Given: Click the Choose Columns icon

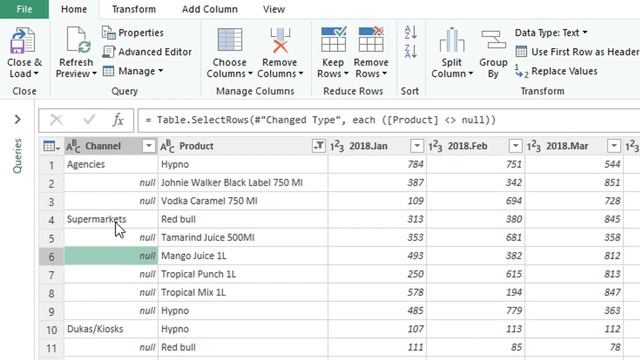Looking at the screenshot, I should (230, 40).
